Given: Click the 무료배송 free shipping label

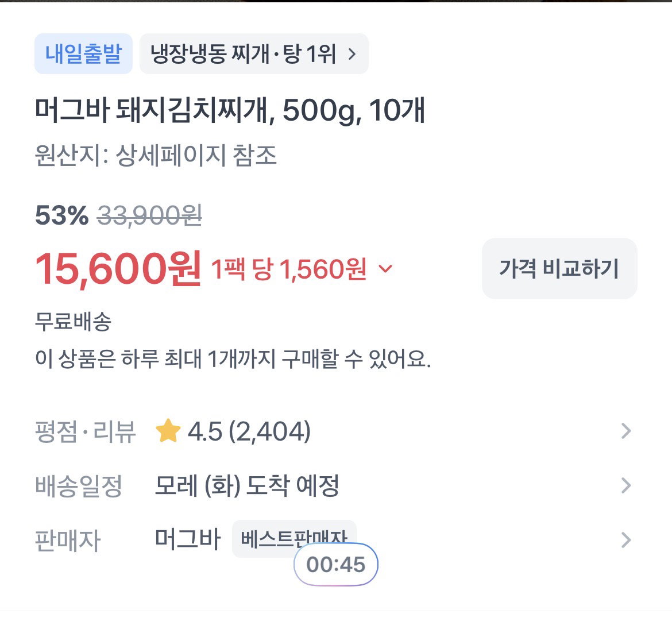Looking at the screenshot, I should point(73,322).
